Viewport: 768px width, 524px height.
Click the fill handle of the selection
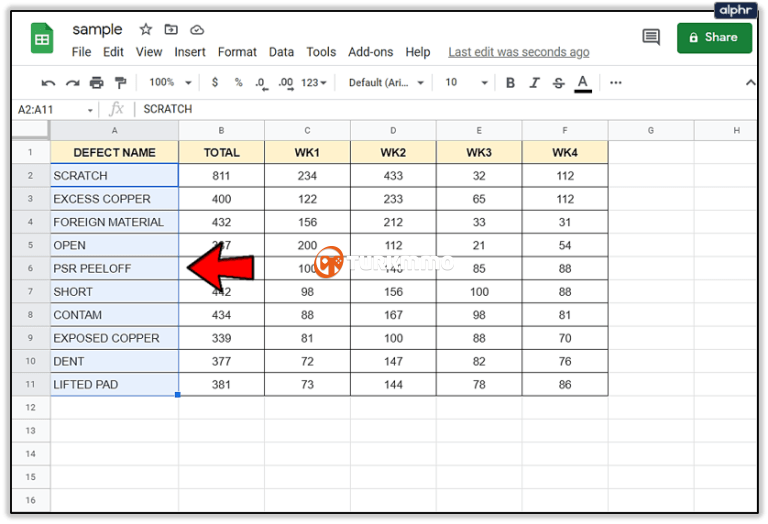point(178,395)
